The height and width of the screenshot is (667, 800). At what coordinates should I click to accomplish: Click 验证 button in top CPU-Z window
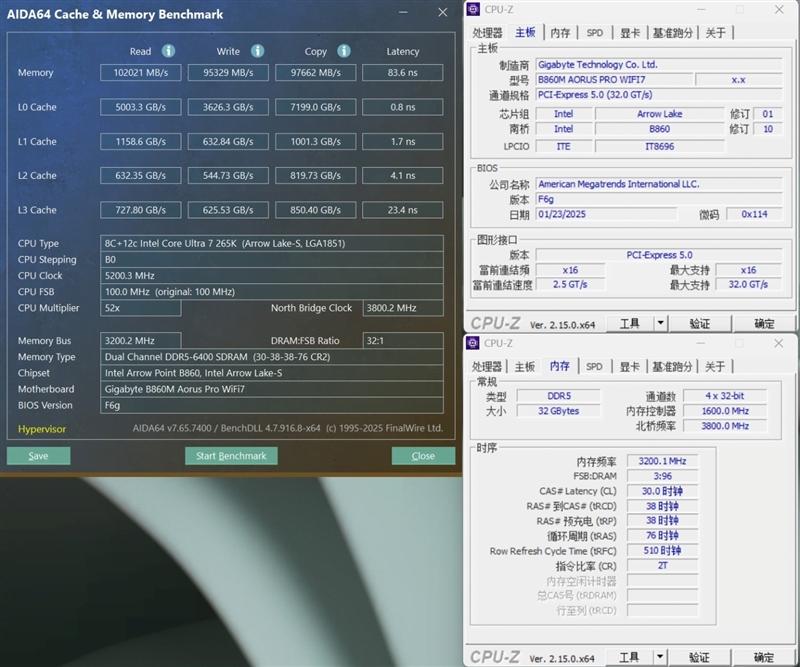[x=699, y=324]
